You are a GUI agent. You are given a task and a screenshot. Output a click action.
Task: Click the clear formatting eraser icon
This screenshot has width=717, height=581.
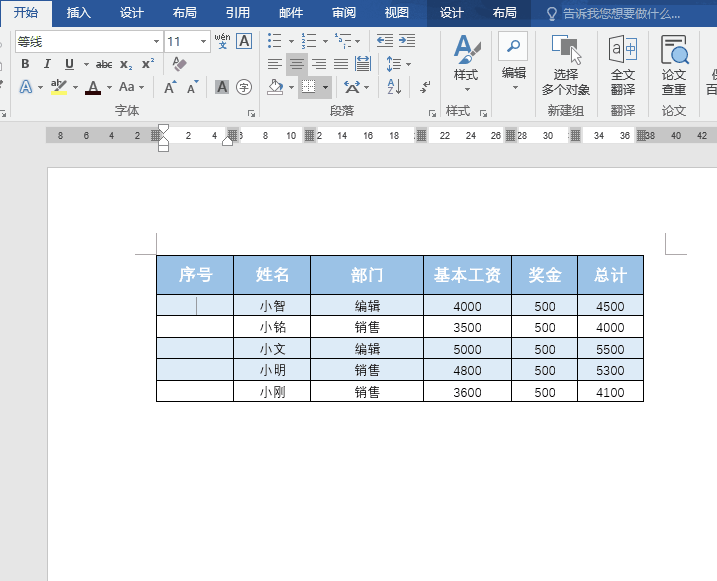coord(179,64)
